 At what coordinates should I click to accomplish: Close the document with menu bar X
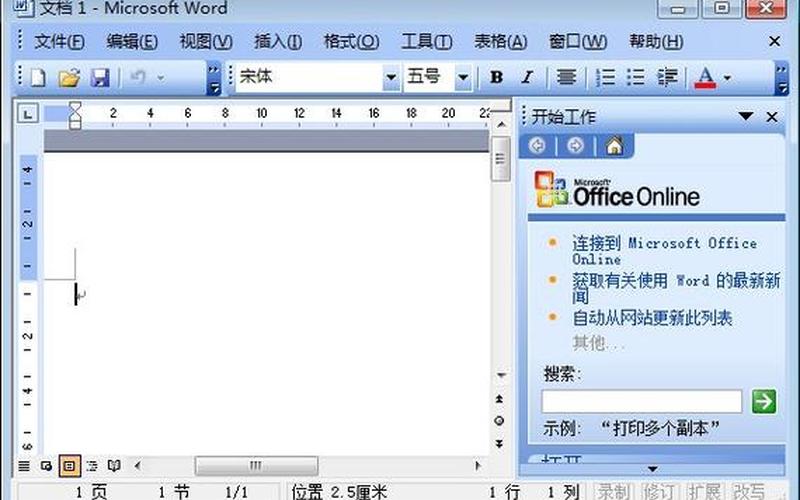(774, 41)
